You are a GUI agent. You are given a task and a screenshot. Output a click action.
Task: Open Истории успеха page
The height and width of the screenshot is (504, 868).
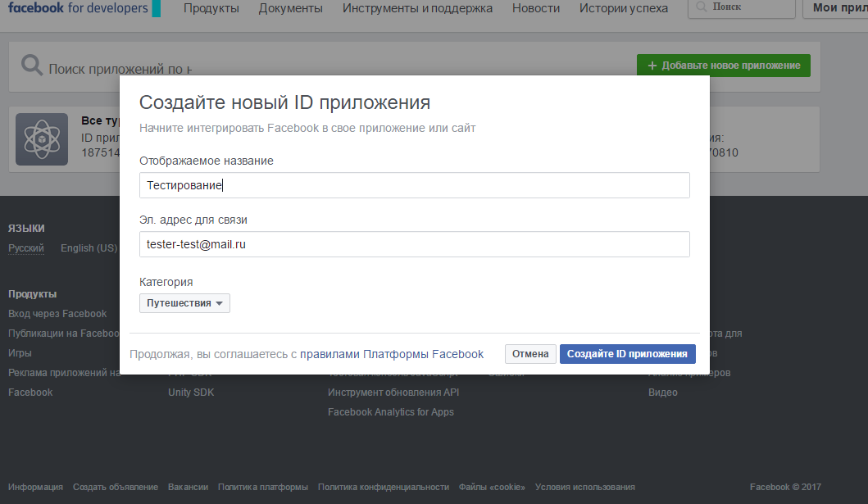click(623, 8)
